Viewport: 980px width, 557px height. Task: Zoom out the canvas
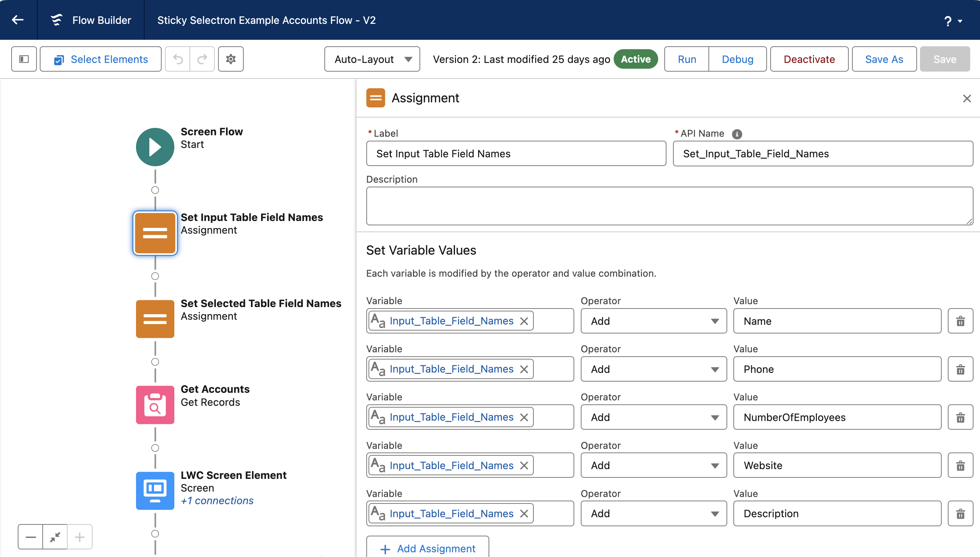pos(31,537)
